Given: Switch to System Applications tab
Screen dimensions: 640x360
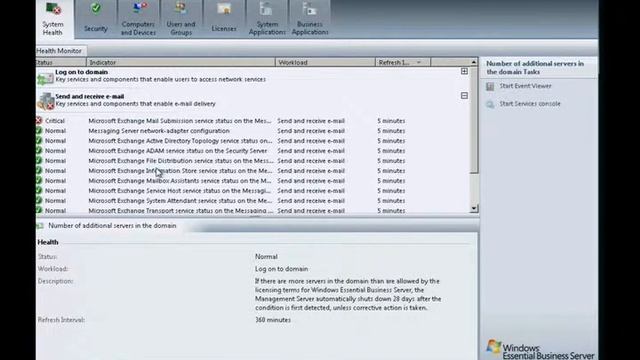Looking at the screenshot, I should pos(267,19).
